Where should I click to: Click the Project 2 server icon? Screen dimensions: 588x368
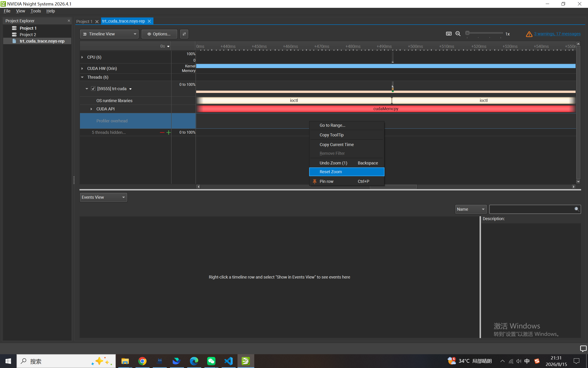[14, 34]
